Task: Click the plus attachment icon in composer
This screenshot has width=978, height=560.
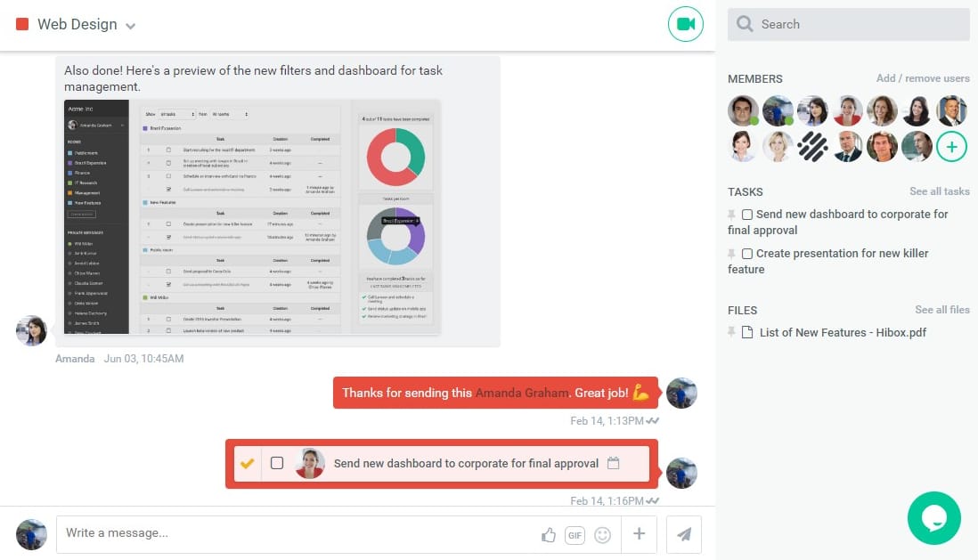Action: [639, 533]
